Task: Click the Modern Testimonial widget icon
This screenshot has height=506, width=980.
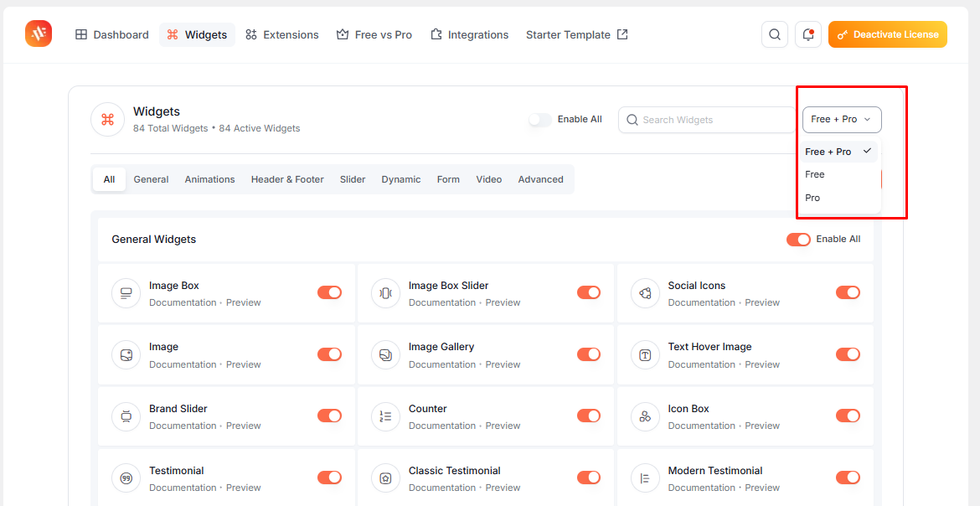Action: (x=645, y=478)
